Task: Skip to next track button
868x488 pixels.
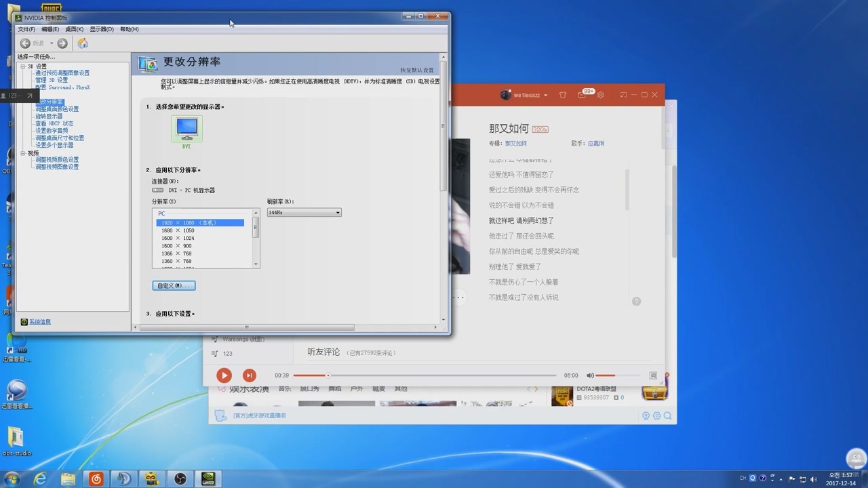Action: click(x=249, y=375)
